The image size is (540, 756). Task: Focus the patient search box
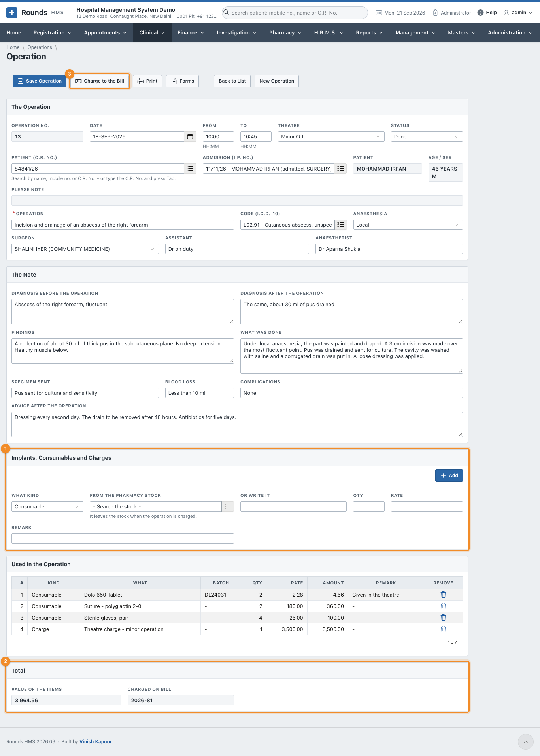(x=295, y=13)
